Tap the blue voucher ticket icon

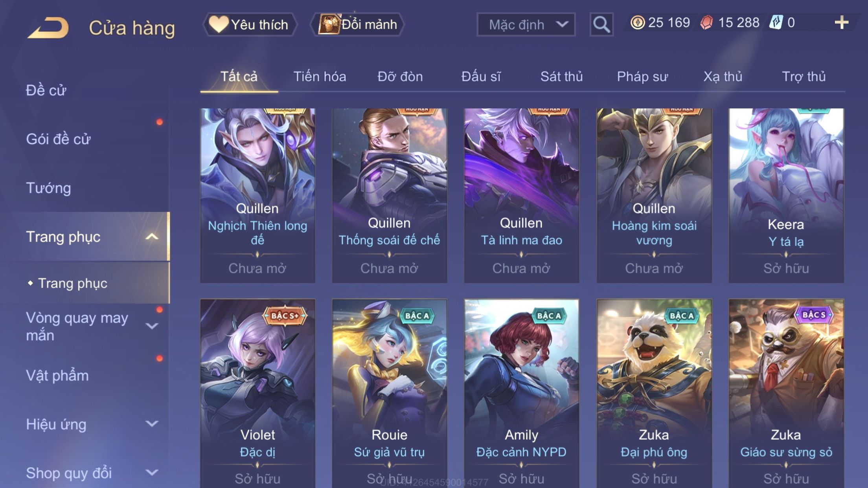[x=776, y=22]
